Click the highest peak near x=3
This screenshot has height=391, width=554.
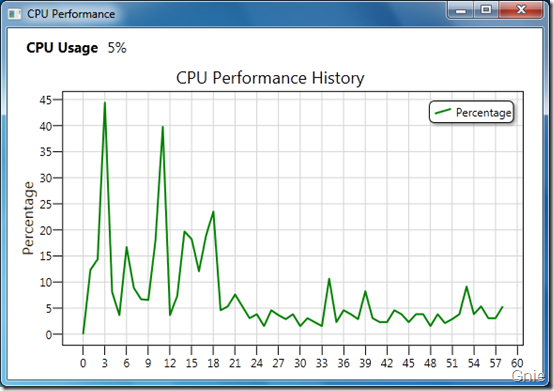click(105, 103)
